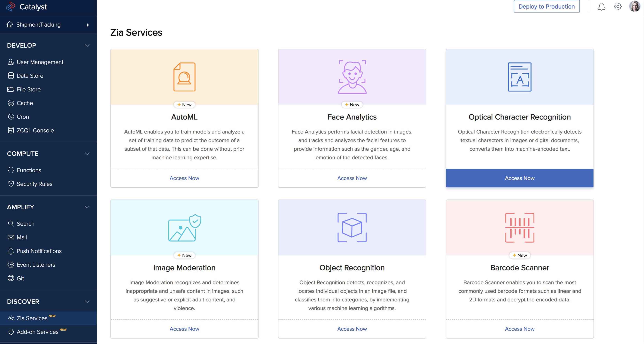Click the Barcode Scanner card icon

pos(519,228)
